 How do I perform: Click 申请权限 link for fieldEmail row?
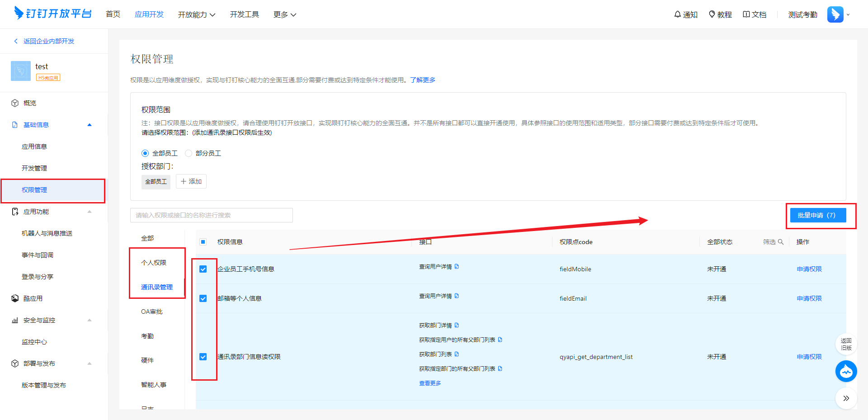809,298
